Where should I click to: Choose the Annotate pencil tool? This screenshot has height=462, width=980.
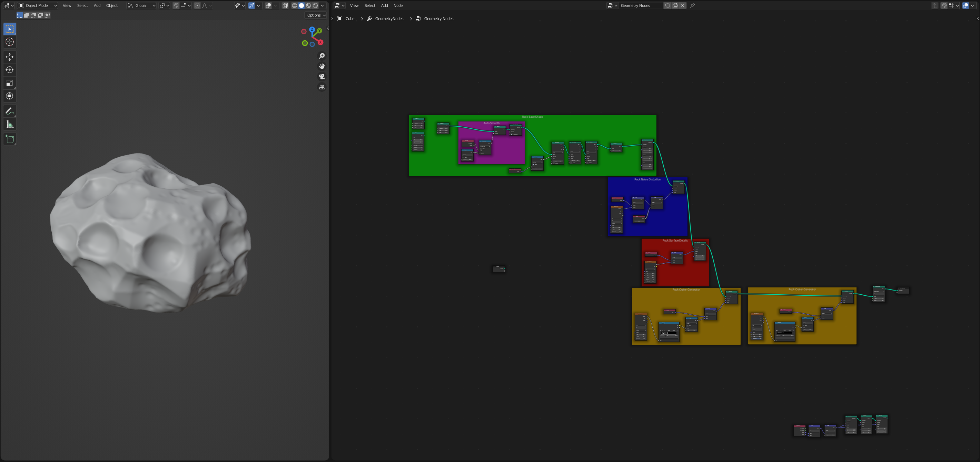(10, 111)
